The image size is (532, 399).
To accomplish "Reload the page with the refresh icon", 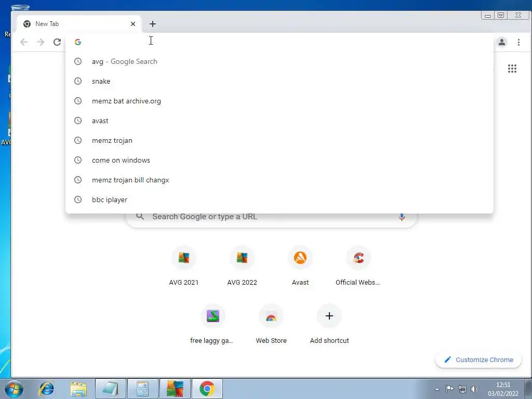I will click(57, 42).
